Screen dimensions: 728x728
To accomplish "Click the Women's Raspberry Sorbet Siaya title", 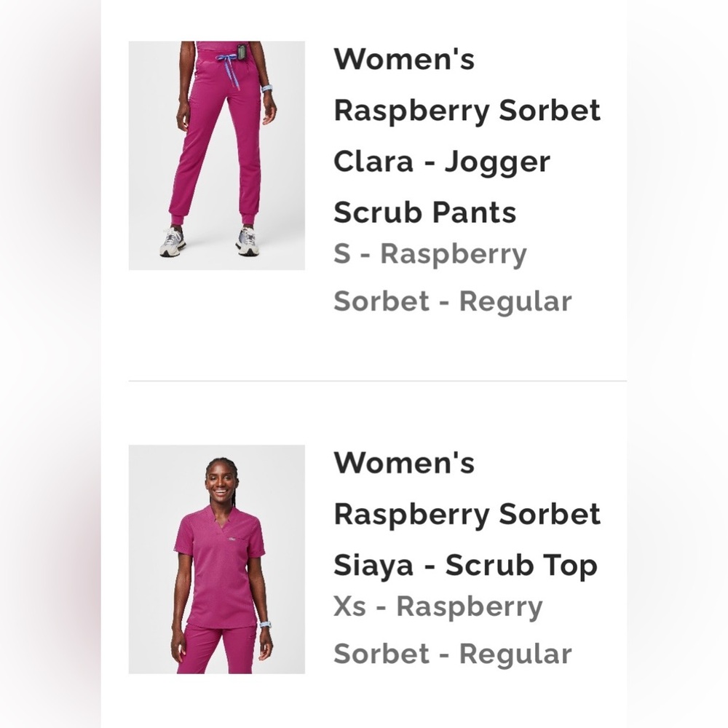I will pyautogui.click(x=466, y=513).
